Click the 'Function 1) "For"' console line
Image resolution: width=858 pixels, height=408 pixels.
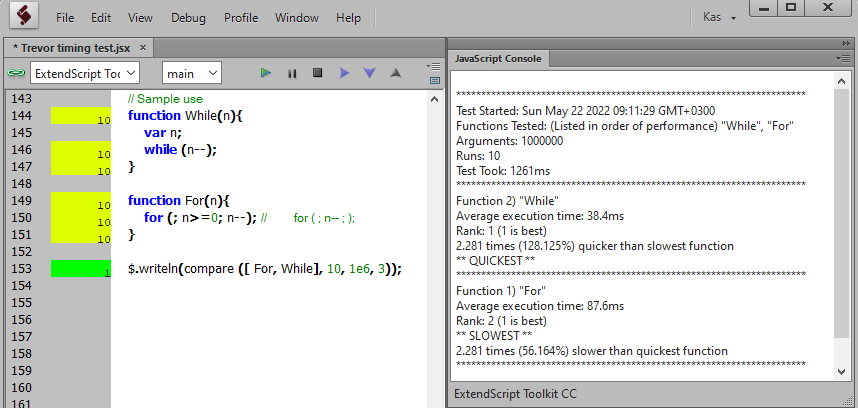[501, 290]
